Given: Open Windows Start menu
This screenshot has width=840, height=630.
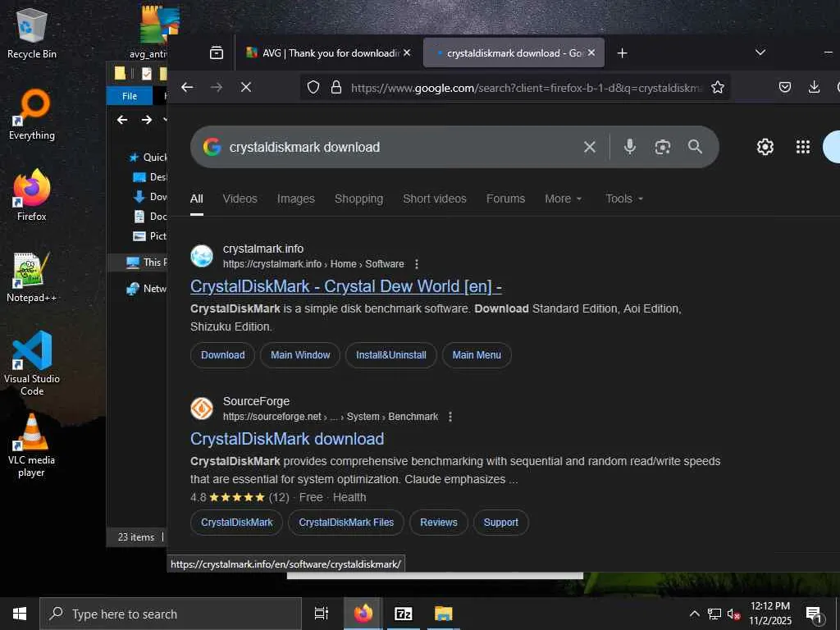Looking at the screenshot, I should click(20, 614).
